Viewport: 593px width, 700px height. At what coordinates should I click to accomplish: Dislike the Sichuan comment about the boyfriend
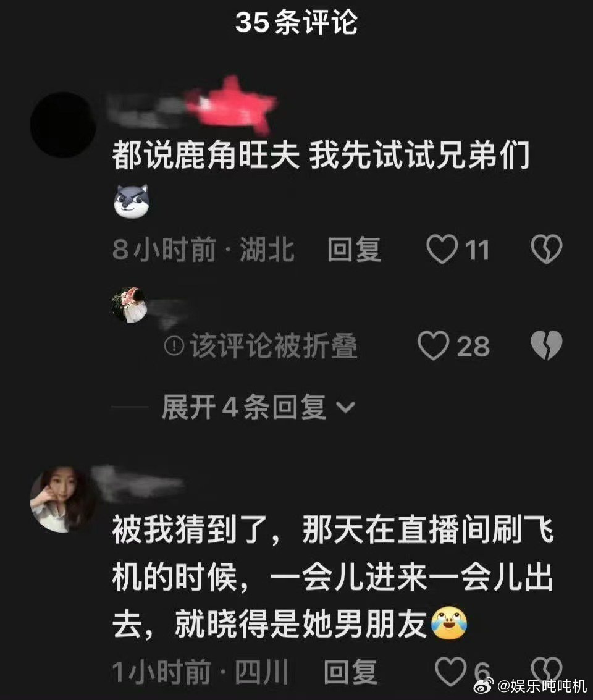[547, 670]
